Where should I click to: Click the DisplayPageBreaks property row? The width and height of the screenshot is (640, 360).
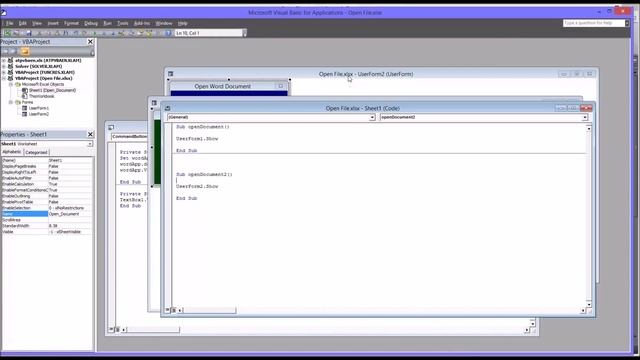tap(47, 167)
